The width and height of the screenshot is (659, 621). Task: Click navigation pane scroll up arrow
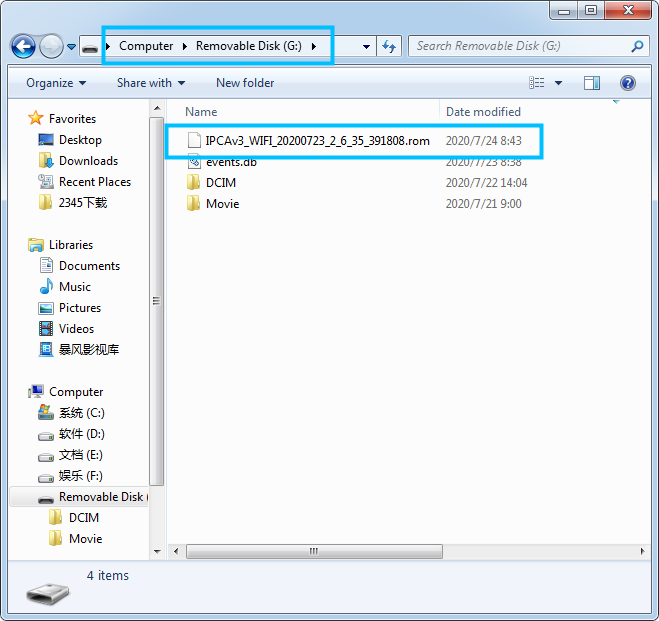157,109
